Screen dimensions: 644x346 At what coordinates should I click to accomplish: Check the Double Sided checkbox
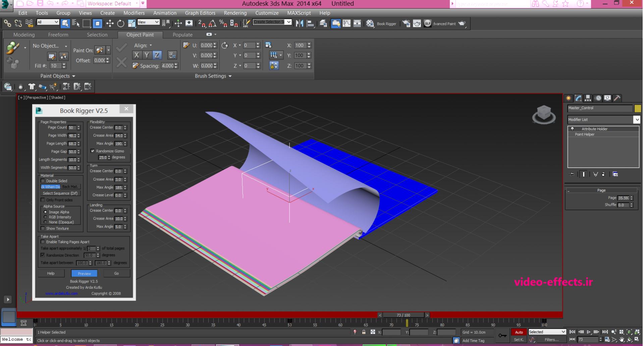click(x=43, y=181)
